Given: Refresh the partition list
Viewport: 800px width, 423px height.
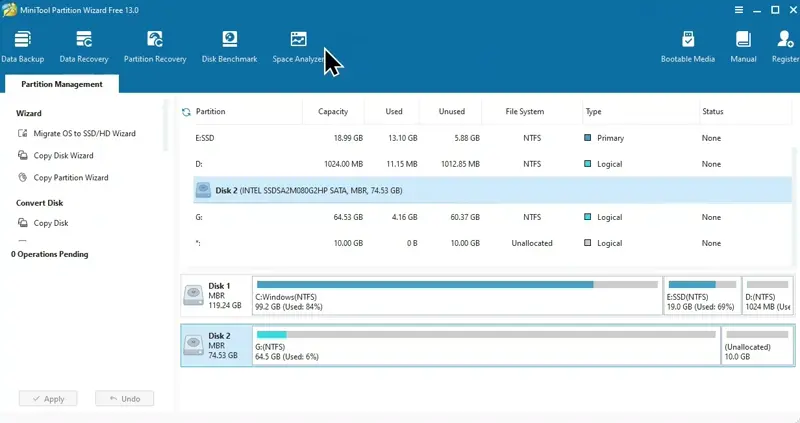Looking at the screenshot, I should coord(186,112).
